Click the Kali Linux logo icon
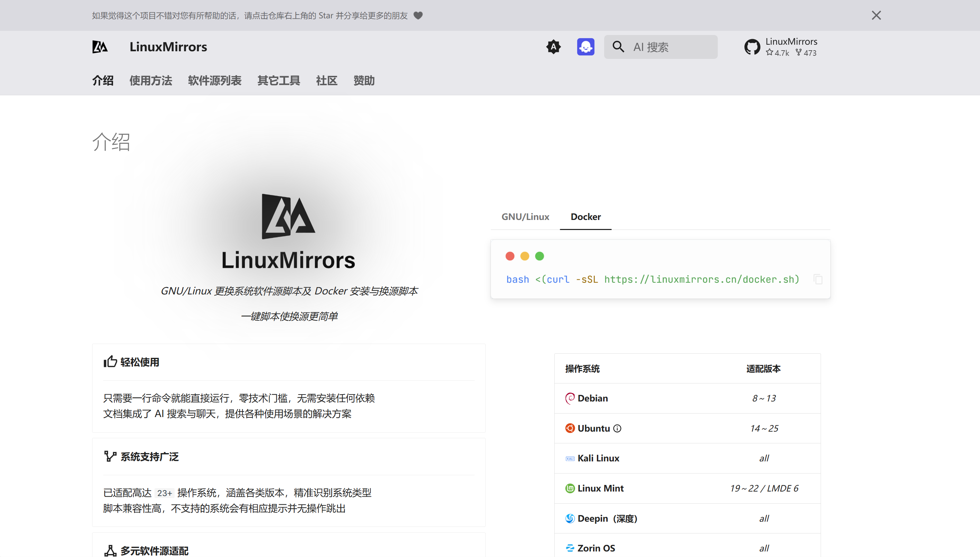 [570, 458]
